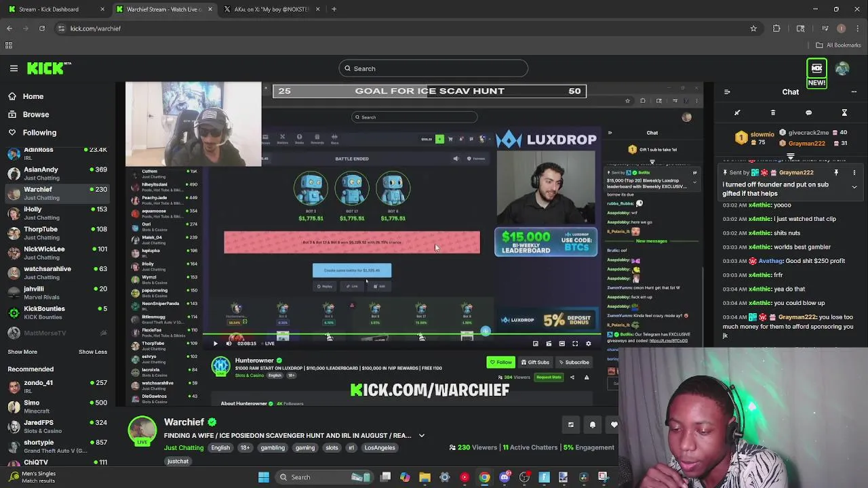Open KICK Bounties in sidebar
This screenshot has width=868, height=488.
click(x=57, y=312)
